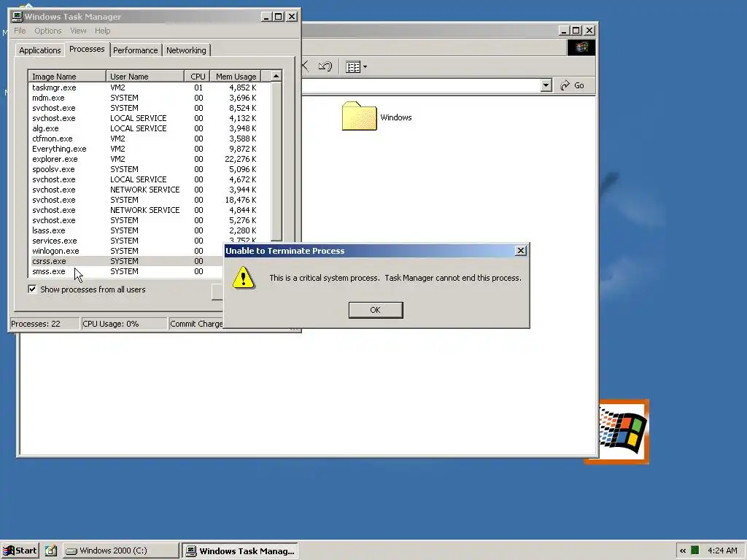Minimize the Explorer window
The width and height of the screenshot is (747, 560).
pyautogui.click(x=564, y=31)
